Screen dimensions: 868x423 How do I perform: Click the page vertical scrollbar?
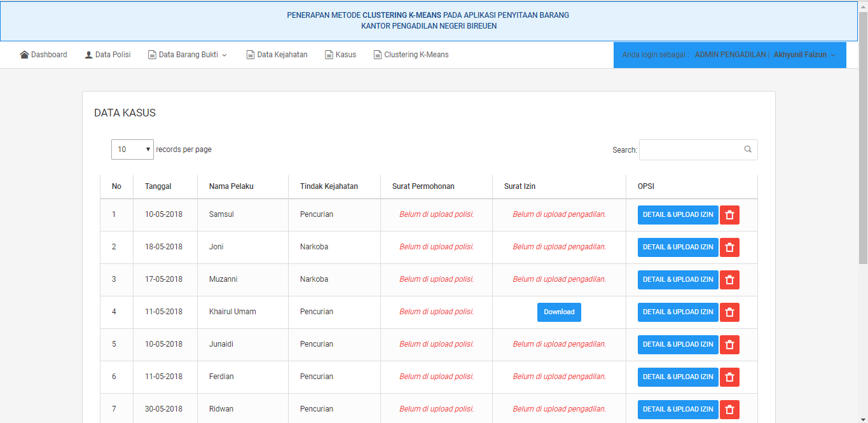[863, 137]
